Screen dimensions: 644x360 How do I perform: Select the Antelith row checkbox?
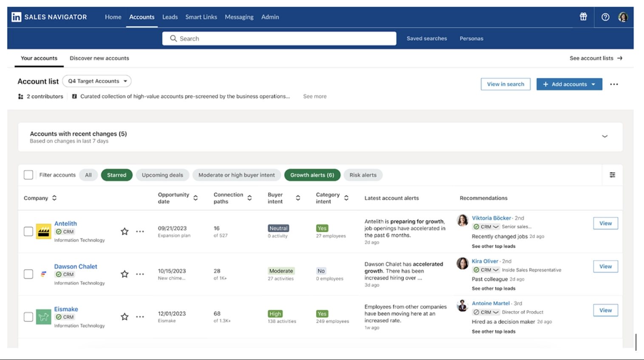tap(28, 231)
